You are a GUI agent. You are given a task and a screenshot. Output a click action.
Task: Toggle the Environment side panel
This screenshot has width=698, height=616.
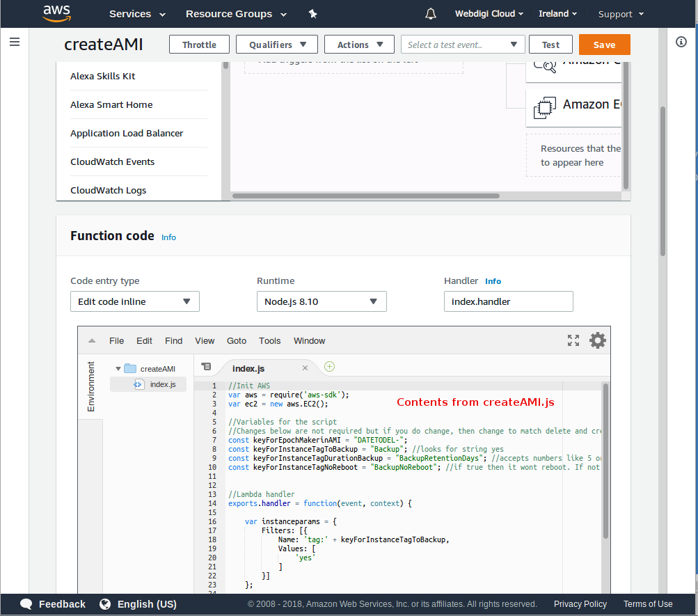(90, 386)
